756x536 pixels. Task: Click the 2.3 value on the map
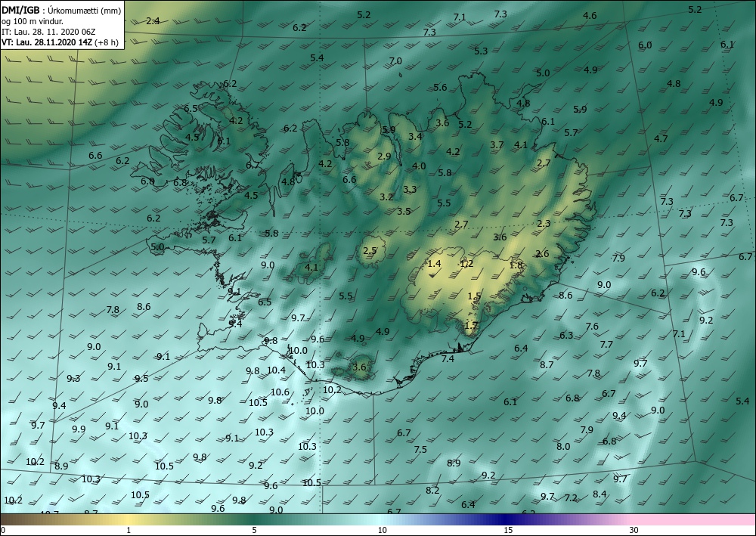pos(544,224)
